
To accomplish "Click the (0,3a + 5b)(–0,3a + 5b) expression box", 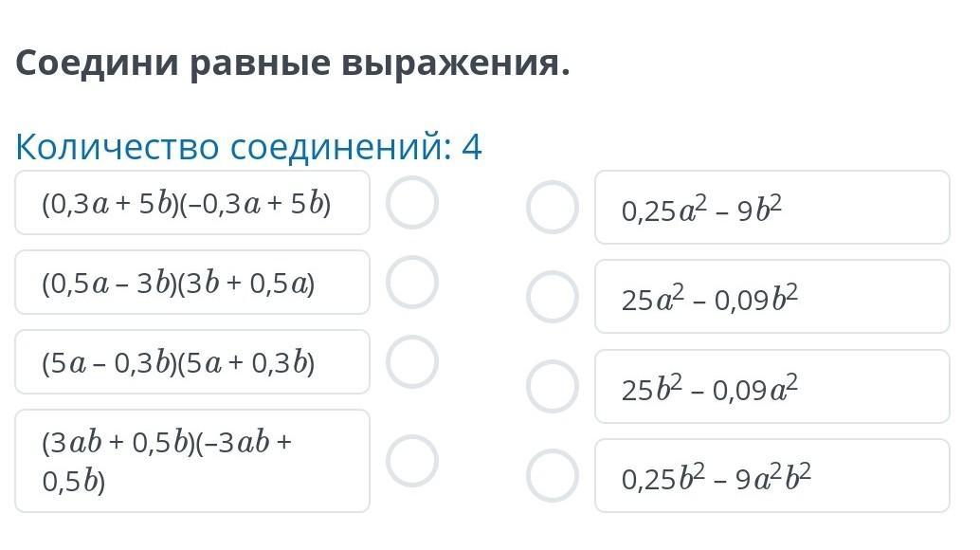I will [192, 203].
